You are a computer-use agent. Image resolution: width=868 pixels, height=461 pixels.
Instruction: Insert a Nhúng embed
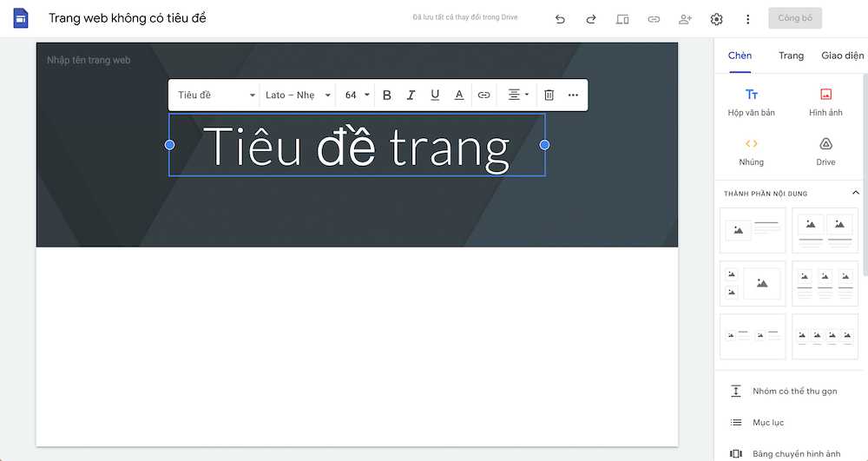(x=751, y=152)
